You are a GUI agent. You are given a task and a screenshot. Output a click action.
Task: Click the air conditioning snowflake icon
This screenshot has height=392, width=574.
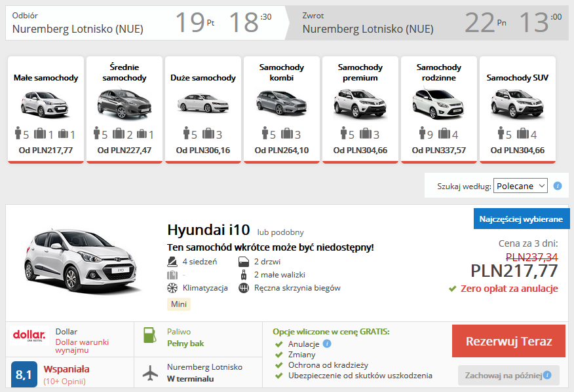[172, 288]
